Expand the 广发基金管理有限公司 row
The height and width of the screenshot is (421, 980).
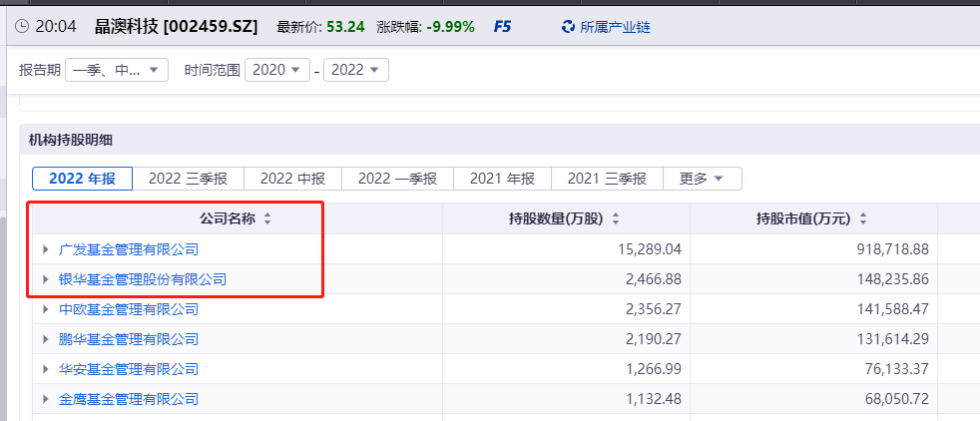click(x=45, y=249)
